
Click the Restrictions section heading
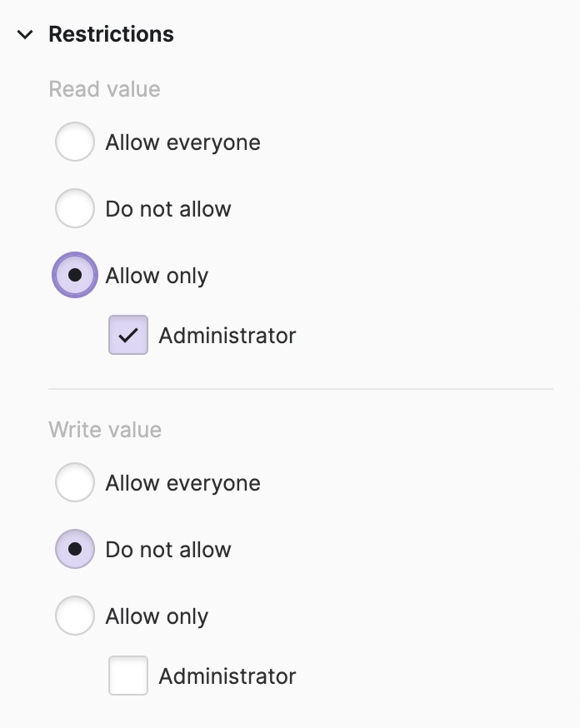tap(111, 34)
